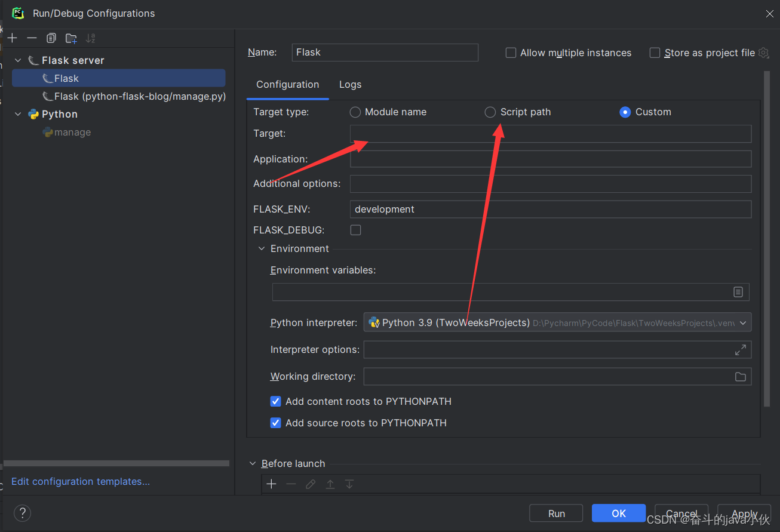780x532 pixels.
Task: Copy the selected configuration
Action: pos(51,38)
